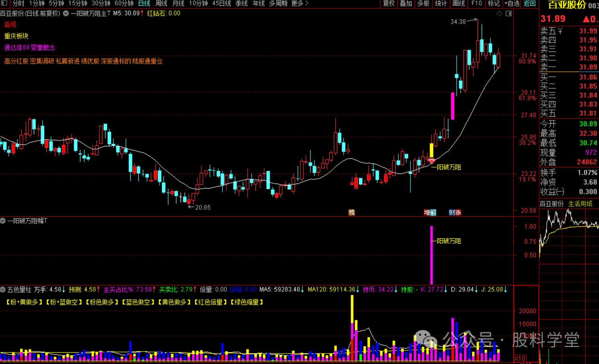599x364 pixels.
Task: Click the diamond icon above the chart
Action: pyautogui.click(x=499, y=14)
